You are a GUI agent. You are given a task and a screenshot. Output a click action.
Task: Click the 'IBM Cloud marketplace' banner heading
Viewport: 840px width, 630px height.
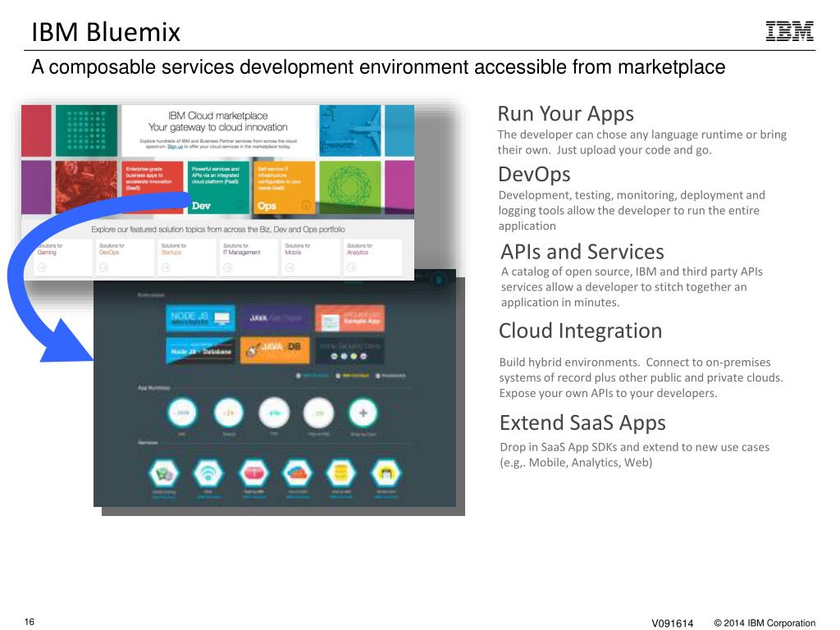217,116
